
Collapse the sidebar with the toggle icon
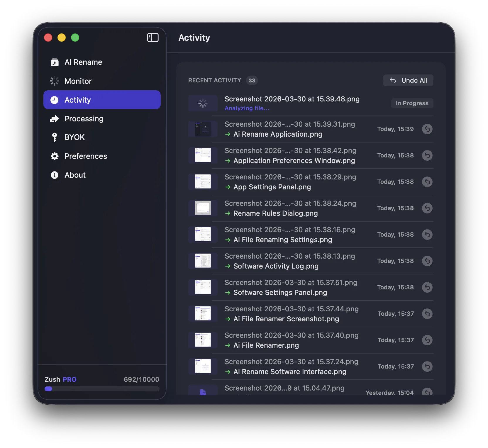click(x=153, y=38)
